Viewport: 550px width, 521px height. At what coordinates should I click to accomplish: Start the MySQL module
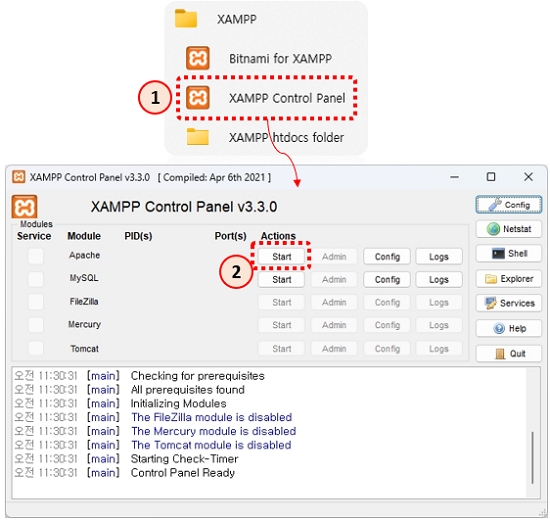coord(281,280)
